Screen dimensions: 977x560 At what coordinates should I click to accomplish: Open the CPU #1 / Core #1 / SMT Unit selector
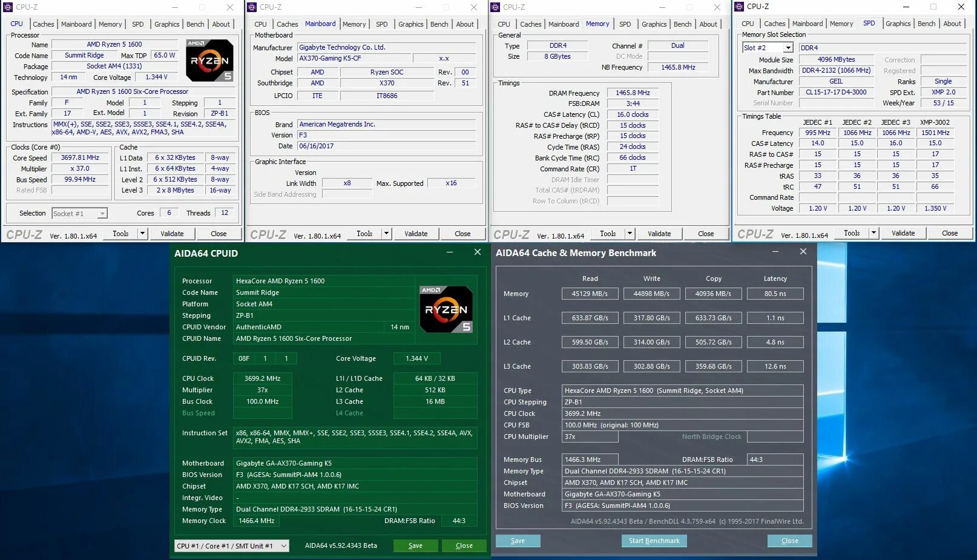click(231, 546)
